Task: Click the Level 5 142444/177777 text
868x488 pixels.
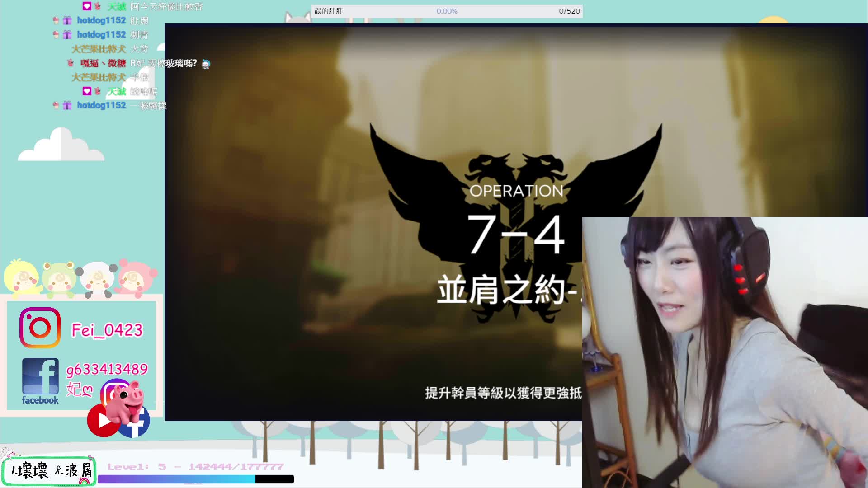Action: (x=195, y=467)
